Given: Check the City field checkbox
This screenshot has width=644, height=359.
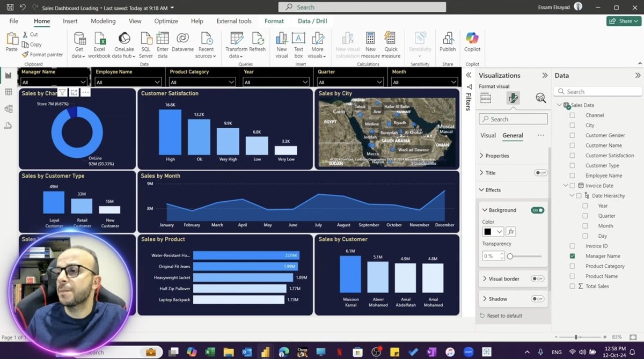Looking at the screenshot, I should [572, 126].
